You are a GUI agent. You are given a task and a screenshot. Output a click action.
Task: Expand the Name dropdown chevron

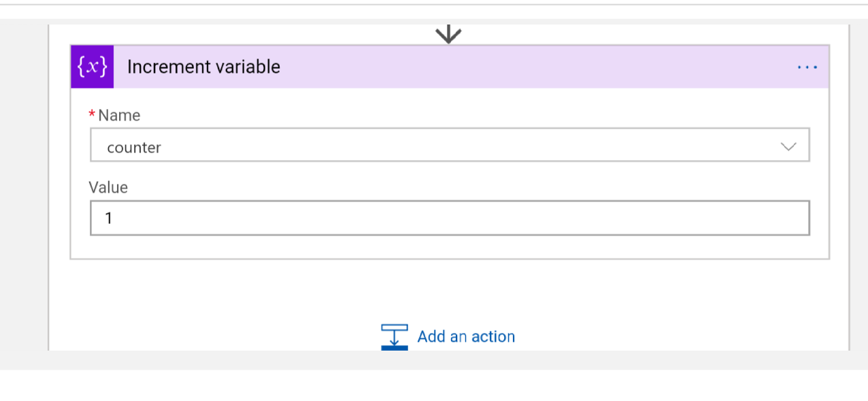pyautogui.click(x=788, y=147)
